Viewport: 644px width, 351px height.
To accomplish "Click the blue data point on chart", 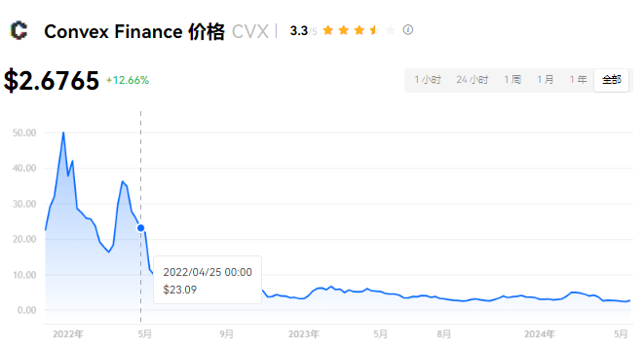I will pos(140,228).
